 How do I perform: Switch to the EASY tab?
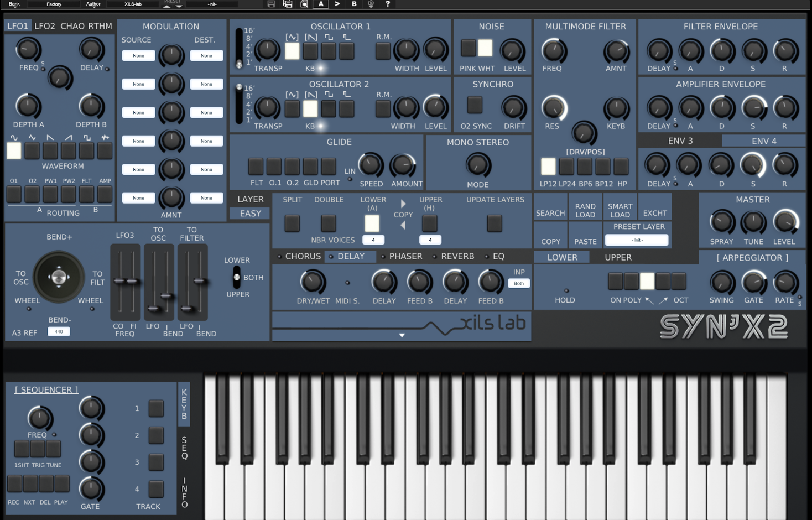(250, 214)
